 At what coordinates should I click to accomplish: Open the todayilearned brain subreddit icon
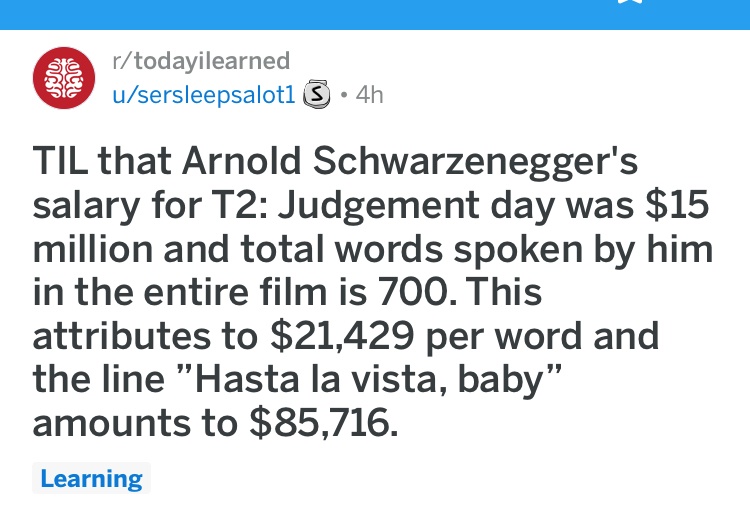tap(64, 77)
